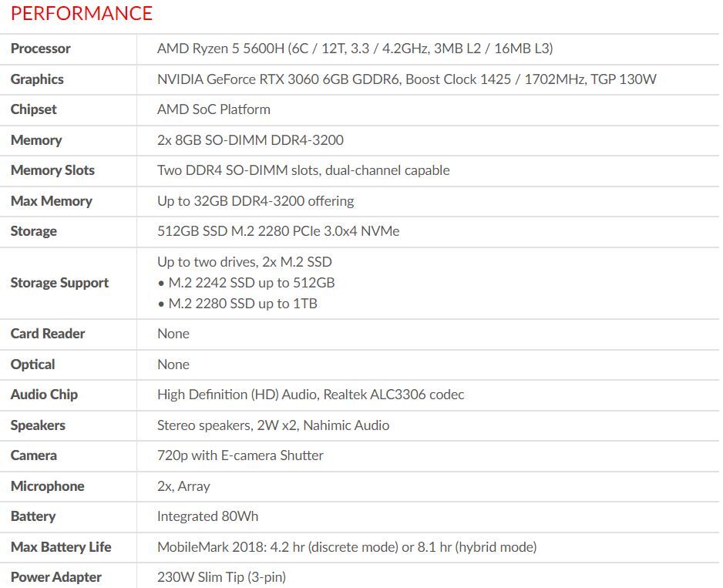Select the 2x 8GB SO-DIMM DDR4-3200 value
Viewport: 723px width, 588px height.
pos(251,140)
